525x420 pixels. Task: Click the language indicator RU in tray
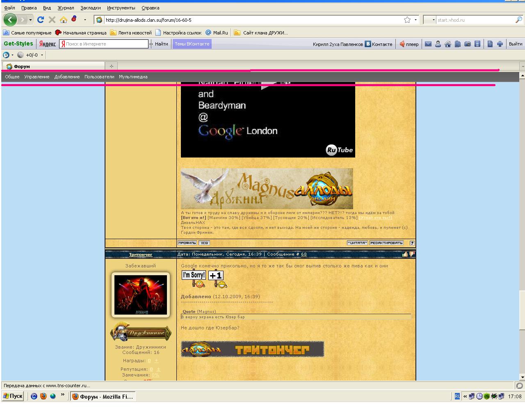(457, 396)
